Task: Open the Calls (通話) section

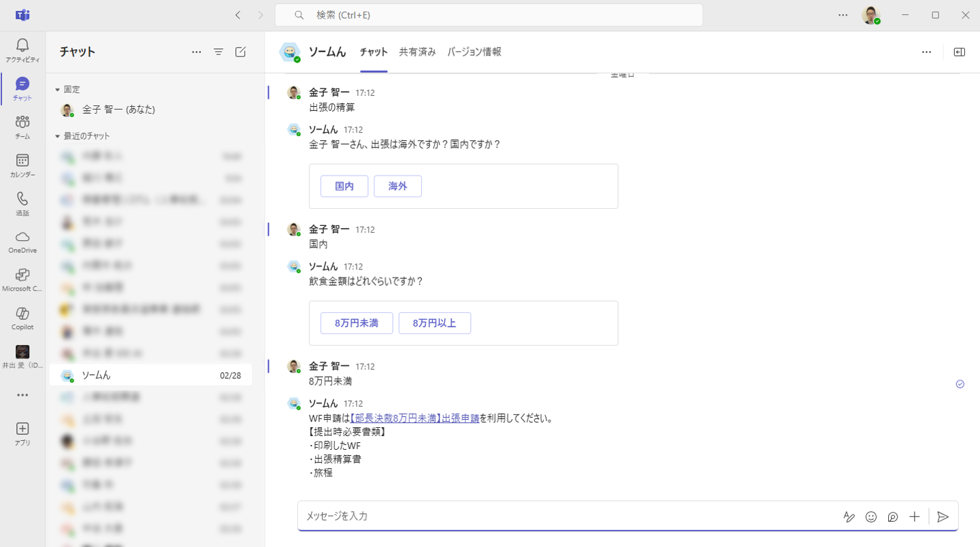Action: point(22,203)
